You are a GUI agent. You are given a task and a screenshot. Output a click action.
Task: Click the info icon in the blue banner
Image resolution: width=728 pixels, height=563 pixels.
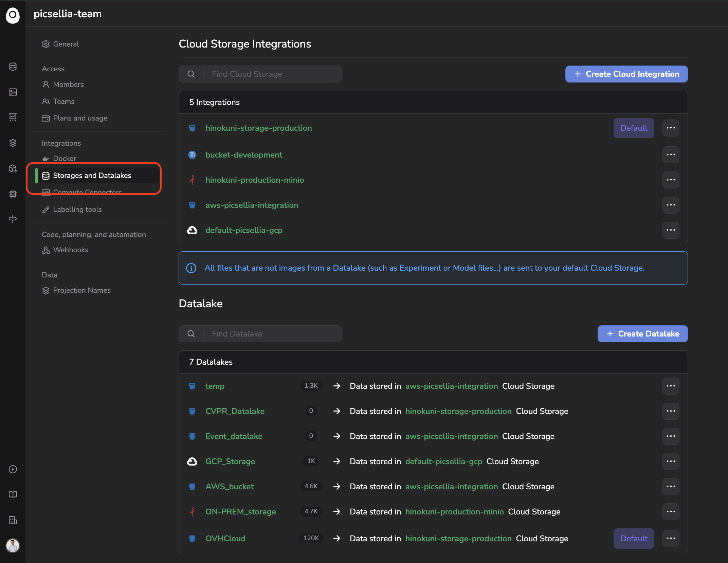(191, 268)
